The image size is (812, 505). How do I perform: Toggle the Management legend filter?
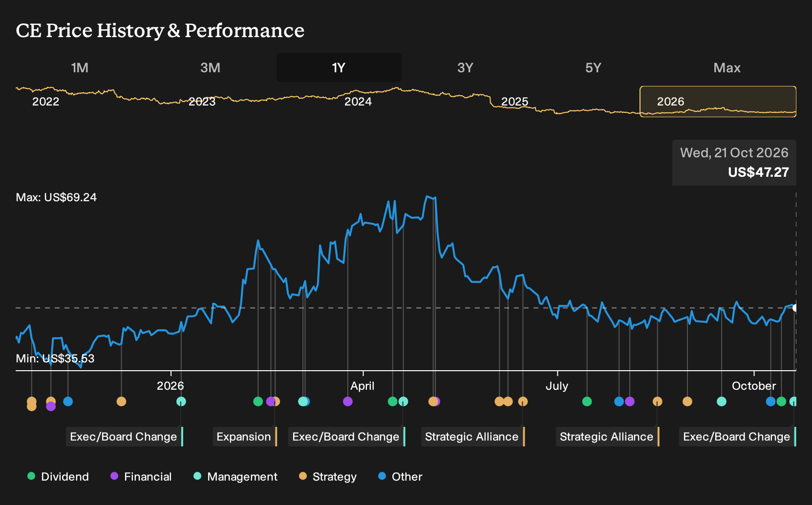click(x=235, y=477)
